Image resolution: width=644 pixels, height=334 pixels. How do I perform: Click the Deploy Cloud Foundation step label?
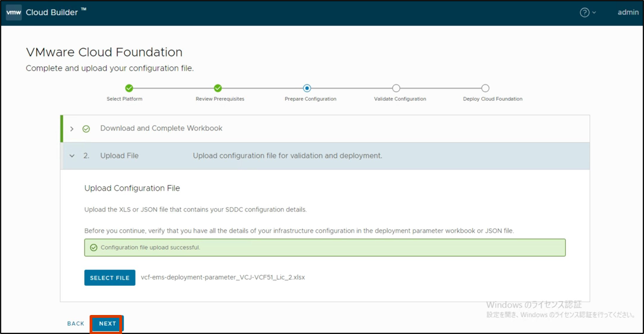[493, 99]
